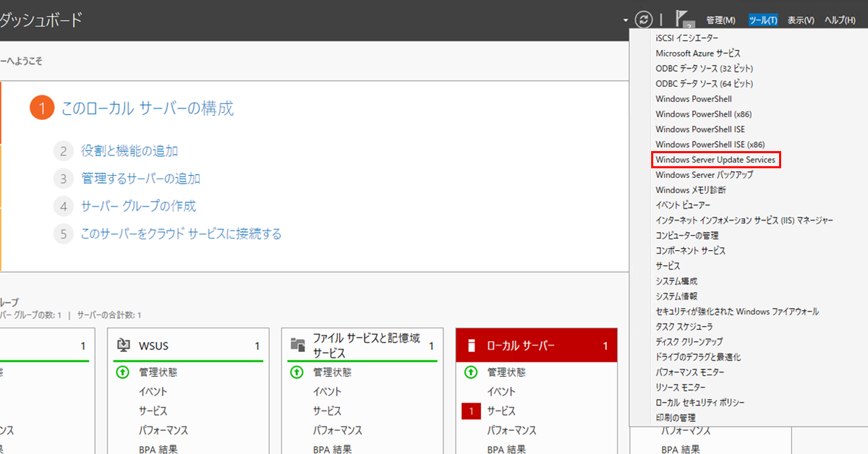
Task: Open Windows メモリ診断
Action: pyautogui.click(x=691, y=189)
